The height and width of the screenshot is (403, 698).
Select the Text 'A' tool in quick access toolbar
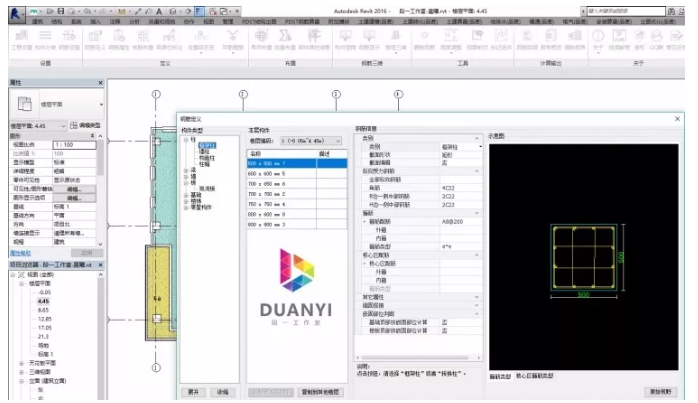click(x=159, y=11)
